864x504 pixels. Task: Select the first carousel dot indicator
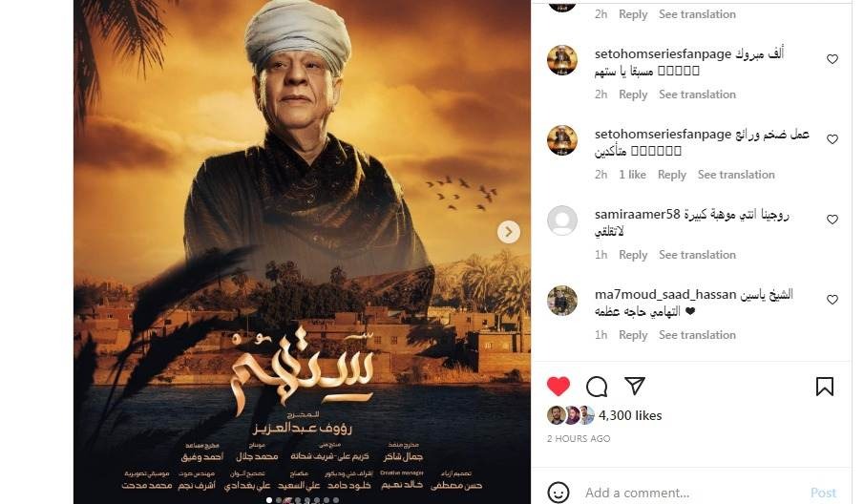pos(269,500)
